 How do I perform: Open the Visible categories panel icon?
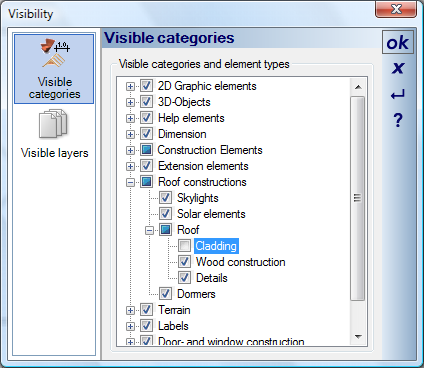click(x=54, y=69)
